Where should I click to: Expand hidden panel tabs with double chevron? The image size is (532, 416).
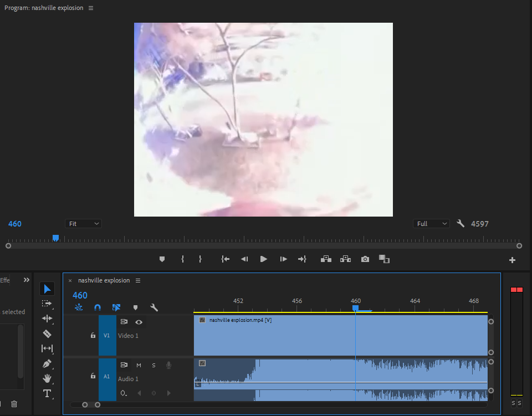tap(27, 280)
